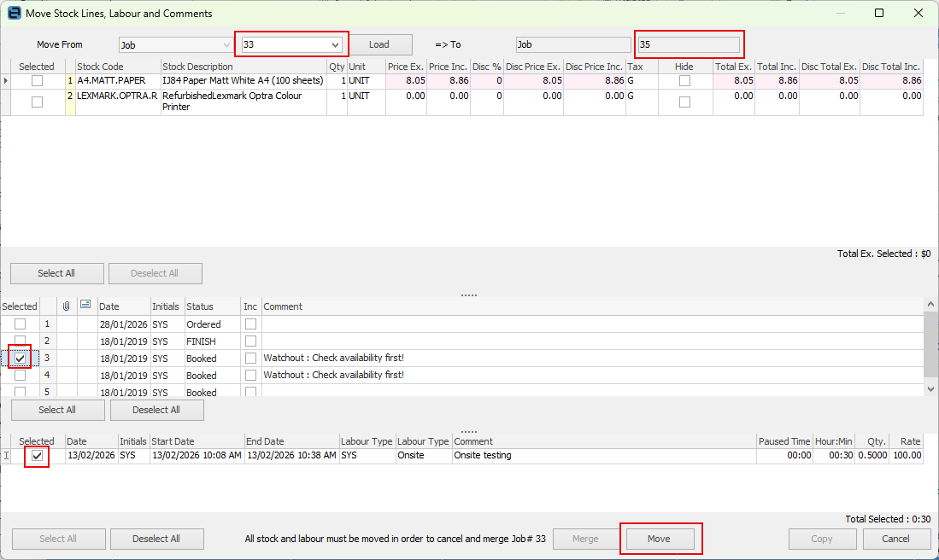Tick Selected checkbox for A4.MATT.PAPER stock line
The height and width of the screenshot is (560, 939).
[37, 81]
